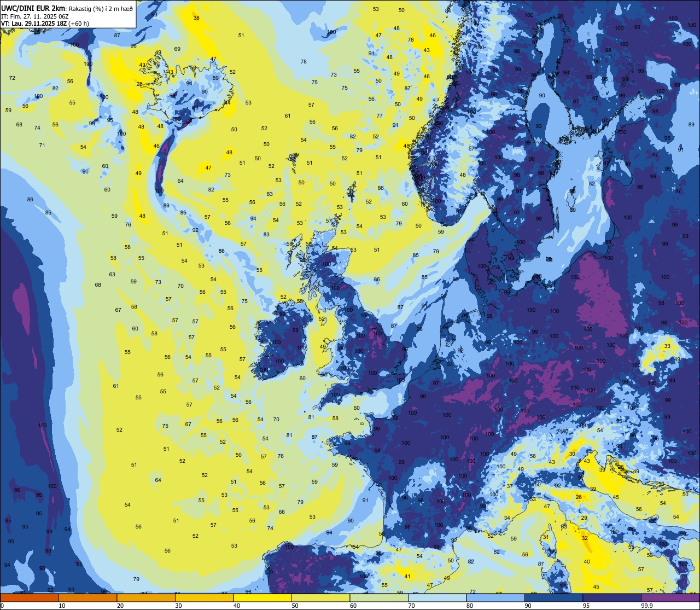Click the 'Rakastig (%) í 2 m hæð' label
Screen dimensions: 700x610
pos(101,8)
